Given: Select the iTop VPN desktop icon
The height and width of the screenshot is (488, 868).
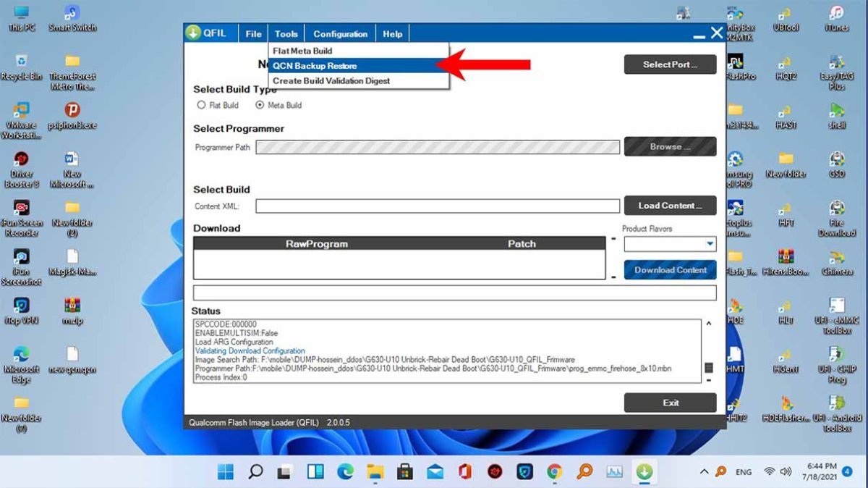Looking at the screenshot, I should tap(22, 311).
